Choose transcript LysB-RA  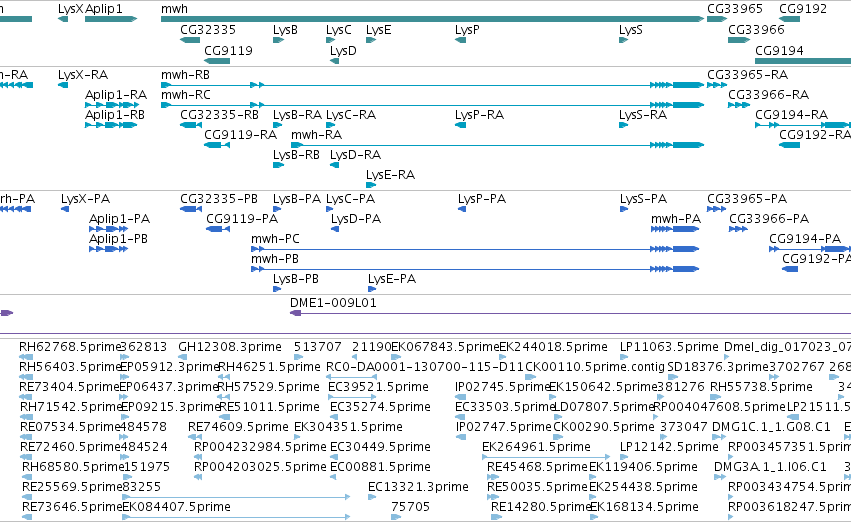coord(278,125)
